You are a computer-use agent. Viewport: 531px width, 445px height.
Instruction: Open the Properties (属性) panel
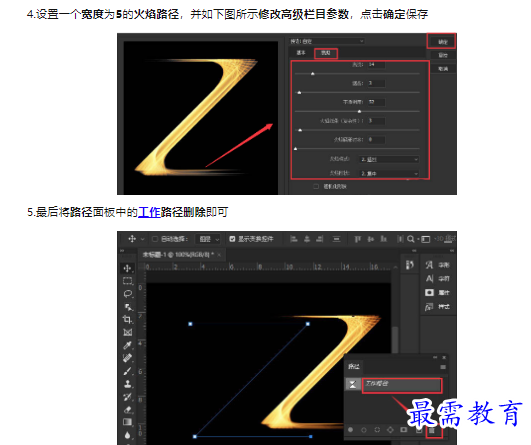point(438,293)
